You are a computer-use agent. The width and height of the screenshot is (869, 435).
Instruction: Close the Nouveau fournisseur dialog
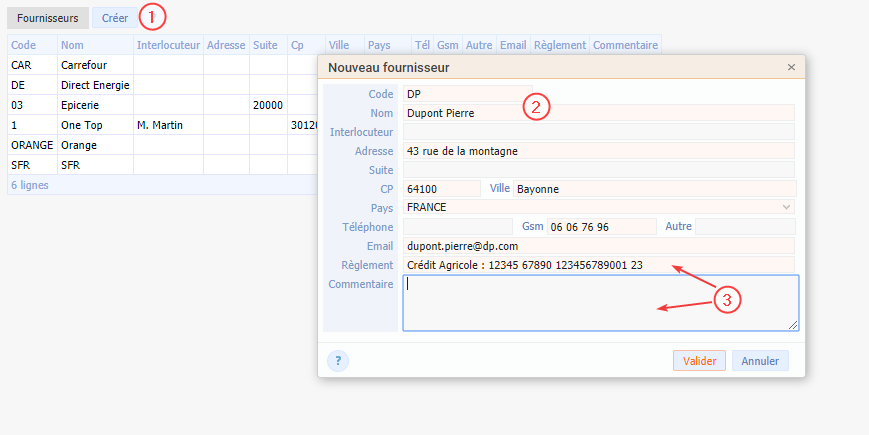click(x=791, y=68)
